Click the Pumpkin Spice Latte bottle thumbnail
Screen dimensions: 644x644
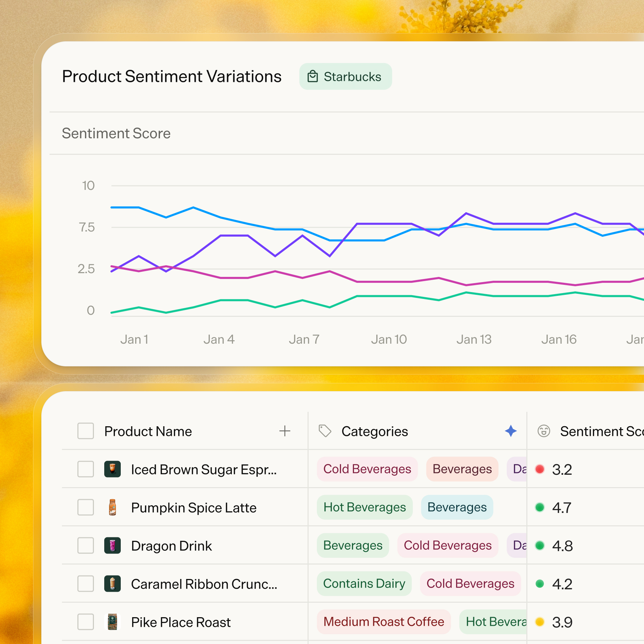click(x=112, y=507)
